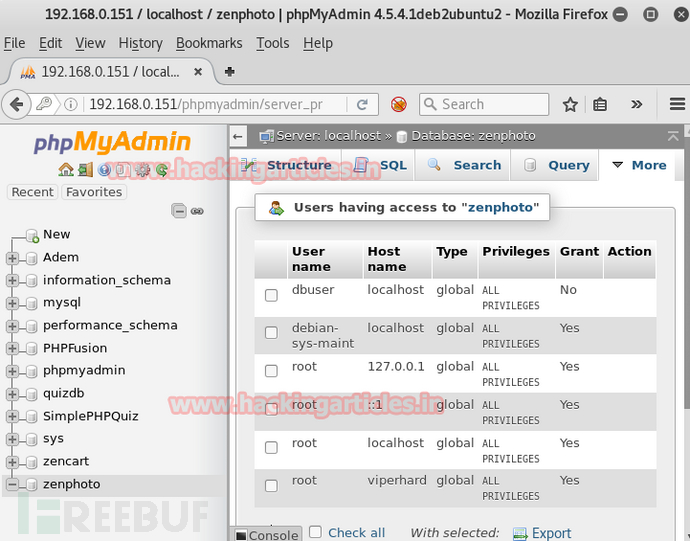Screen dimensions: 690x541
Task: Open the database Search tab
Action: 463,166
